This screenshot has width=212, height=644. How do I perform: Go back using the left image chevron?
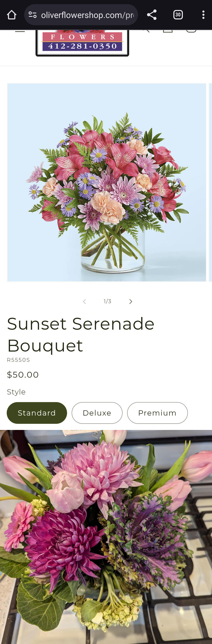84,301
